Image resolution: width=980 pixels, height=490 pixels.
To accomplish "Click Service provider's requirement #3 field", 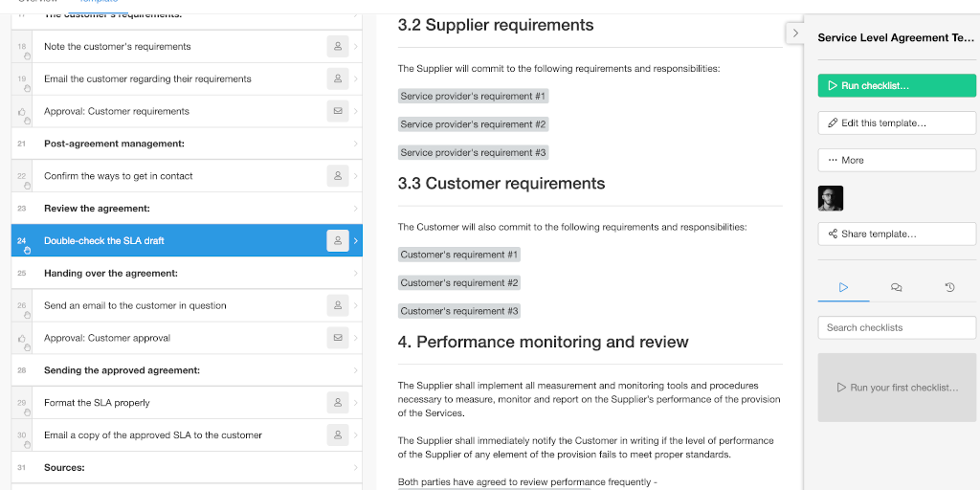I will pyautogui.click(x=473, y=152).
